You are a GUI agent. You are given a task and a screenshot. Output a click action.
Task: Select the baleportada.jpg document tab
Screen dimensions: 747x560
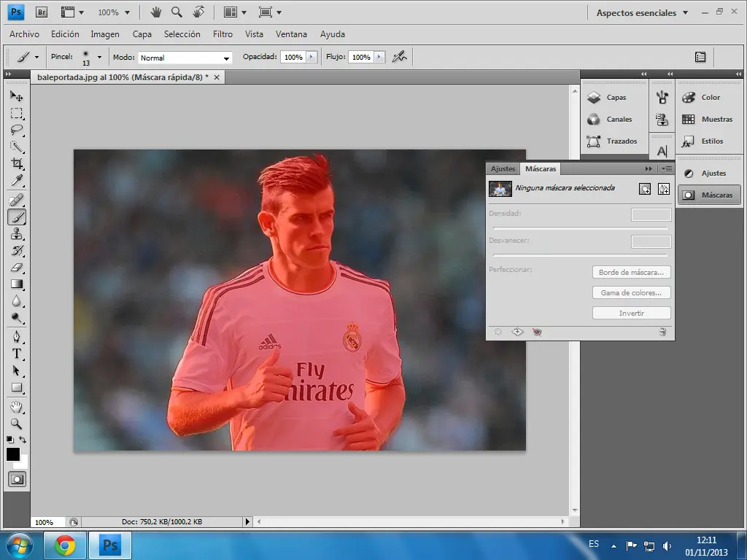[x=123, y=77]
